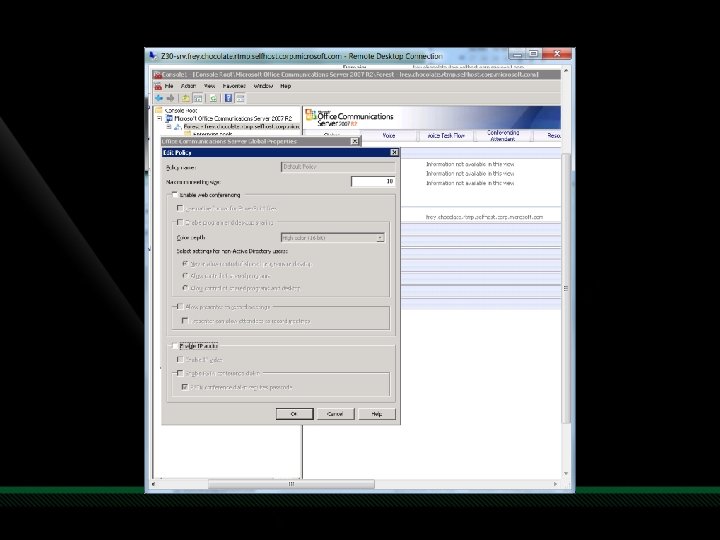The width and height of the screenshot is (720, 540).
Task: Click the scroll-up arrow of Remote Desktop window
Action: pos(566,71)
